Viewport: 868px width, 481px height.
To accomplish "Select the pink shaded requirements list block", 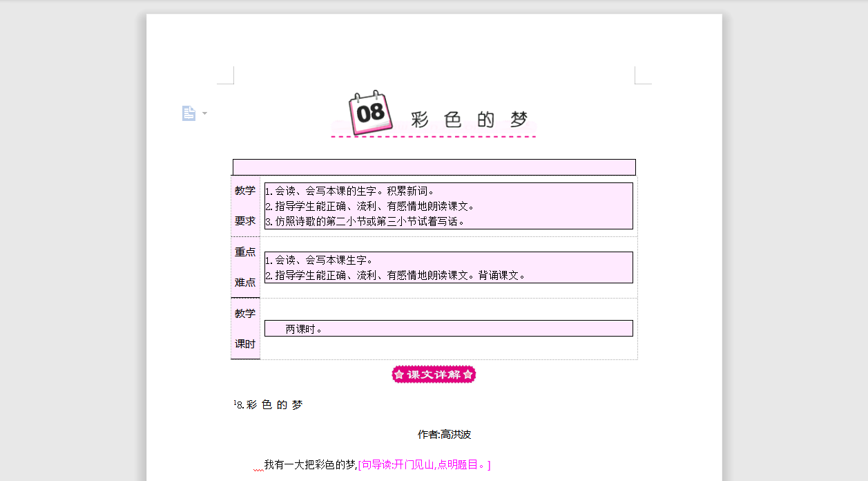I will [x=448, y=206].
